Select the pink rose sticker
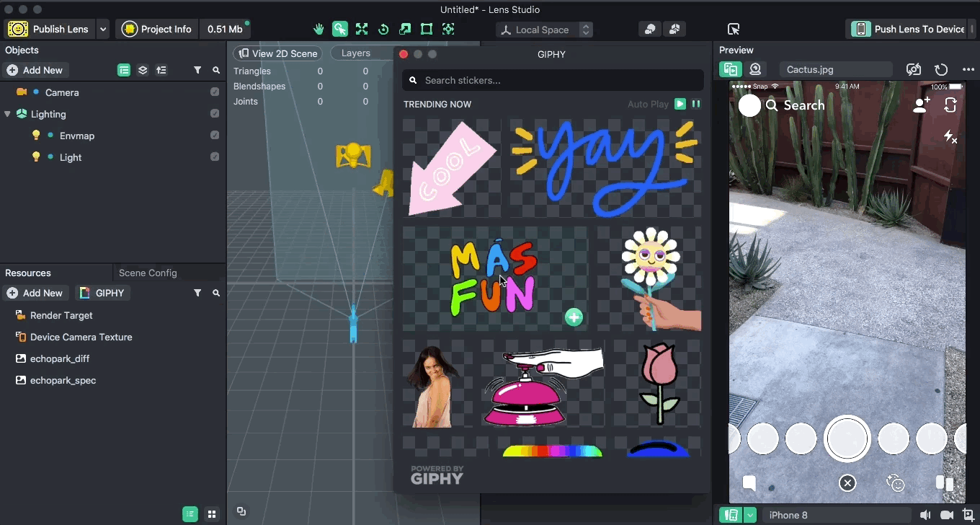Viewport: 980px width, 525px height. 657,384
